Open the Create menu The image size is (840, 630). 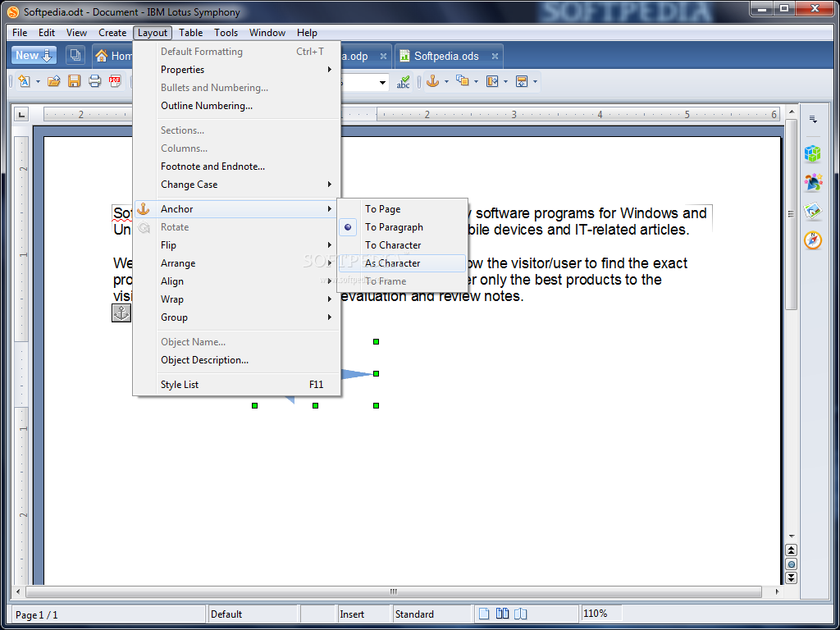coord(112,33)
